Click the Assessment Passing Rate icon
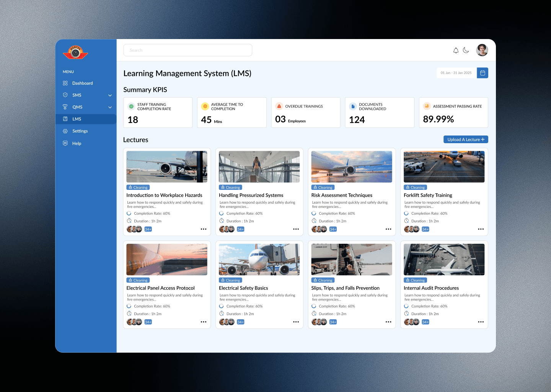This screenshot has height=392, width=551. point(427,106)
